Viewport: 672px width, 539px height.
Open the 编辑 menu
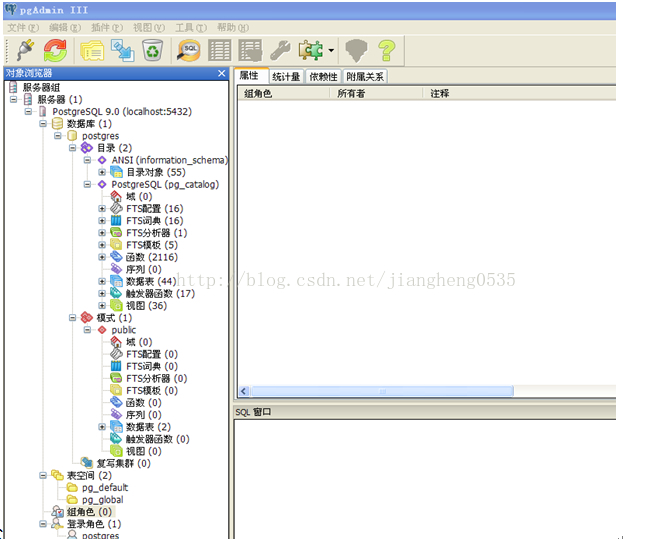(65, 28)
